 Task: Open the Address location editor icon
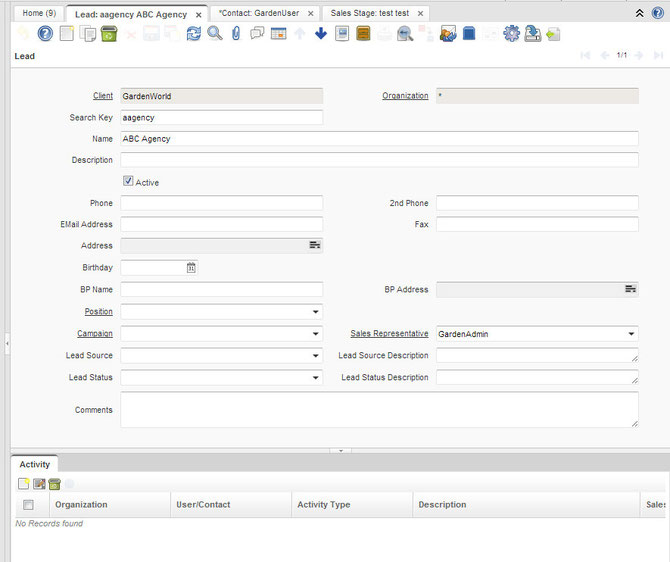314,245
